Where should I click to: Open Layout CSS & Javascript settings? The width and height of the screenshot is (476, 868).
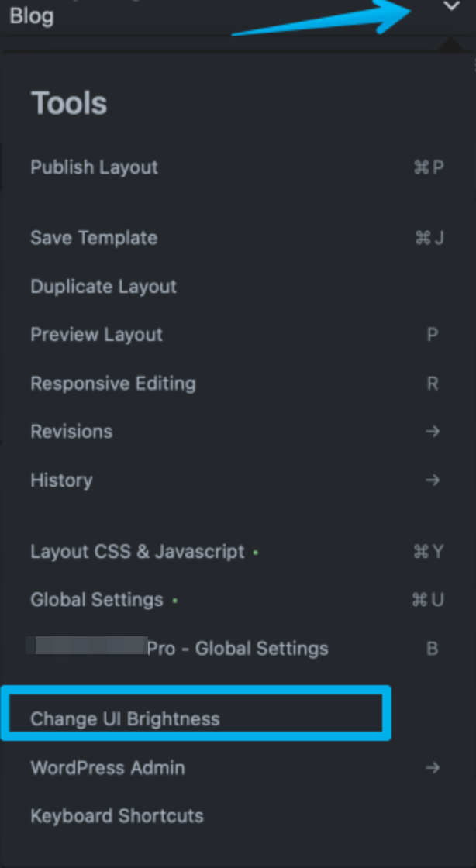137,552
